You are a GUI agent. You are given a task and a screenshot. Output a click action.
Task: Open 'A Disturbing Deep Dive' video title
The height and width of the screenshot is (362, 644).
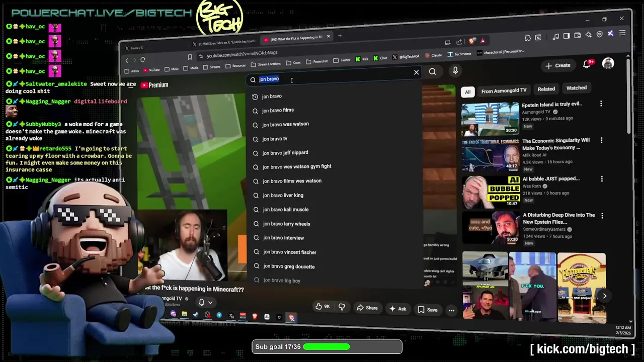pyautogui.click(x=558, y=218)
